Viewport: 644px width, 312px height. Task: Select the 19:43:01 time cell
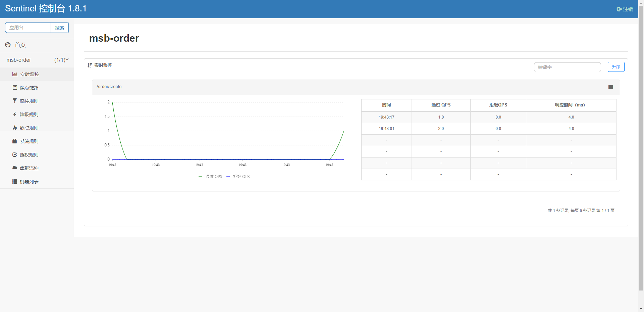386,129
